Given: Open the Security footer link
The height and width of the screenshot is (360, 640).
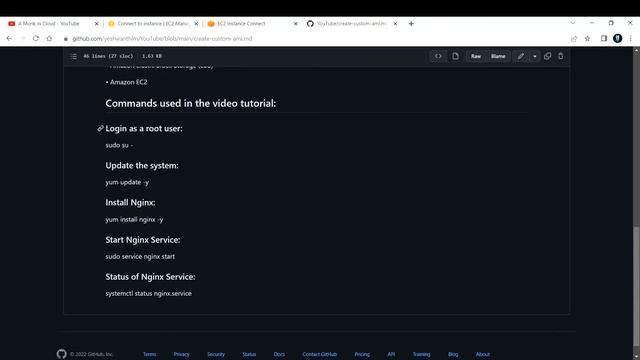Looking at the screenshot, I should click(x=216, y=354).
